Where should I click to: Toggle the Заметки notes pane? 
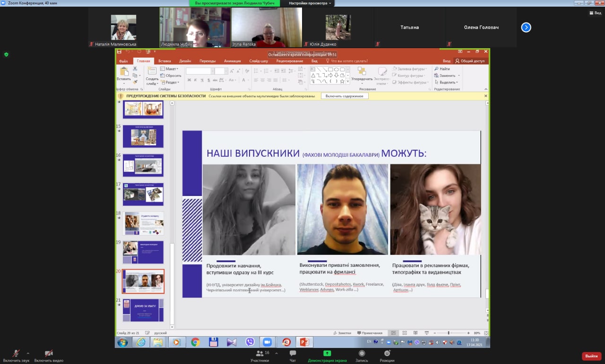pos(342,333)
